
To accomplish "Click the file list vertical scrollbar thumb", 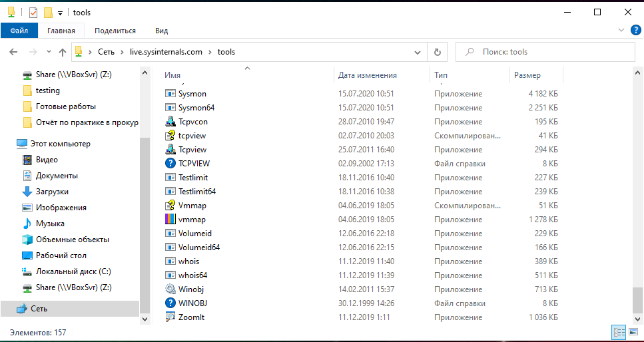I will (638, 301).
